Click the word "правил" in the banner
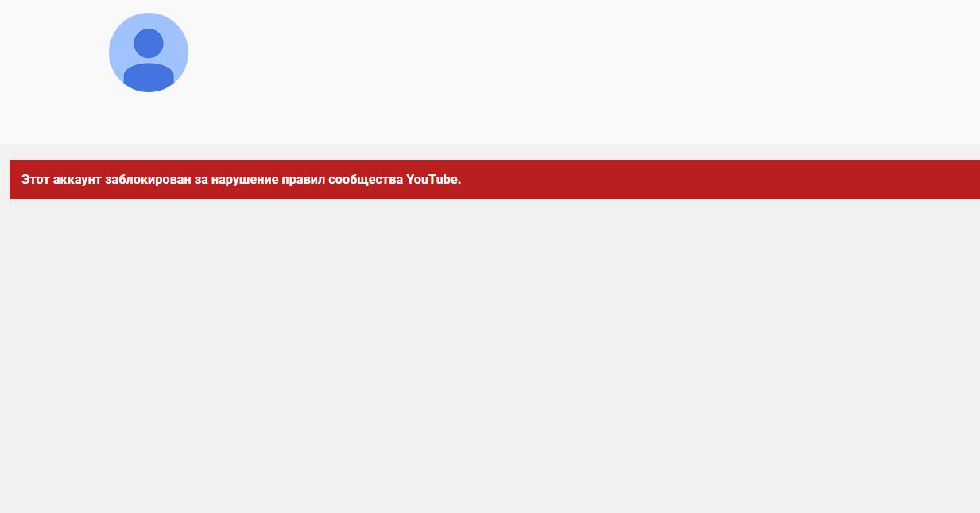 point(300,180)
